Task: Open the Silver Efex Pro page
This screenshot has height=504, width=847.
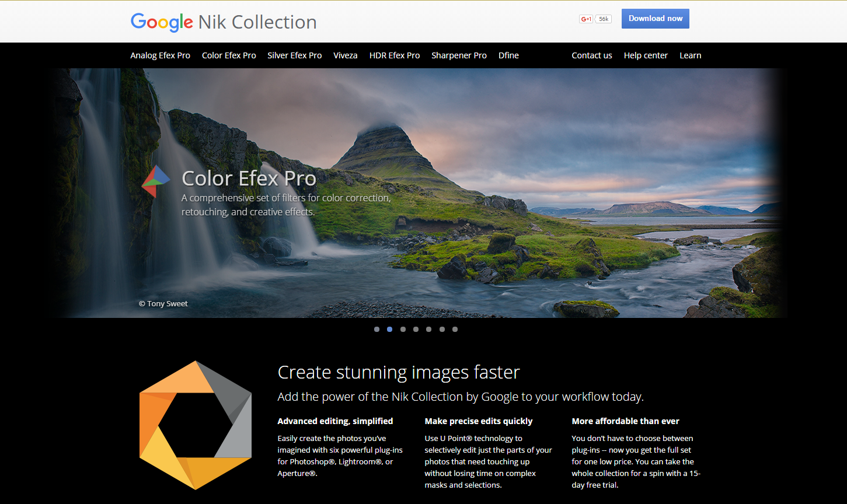Action: [294, 55]
